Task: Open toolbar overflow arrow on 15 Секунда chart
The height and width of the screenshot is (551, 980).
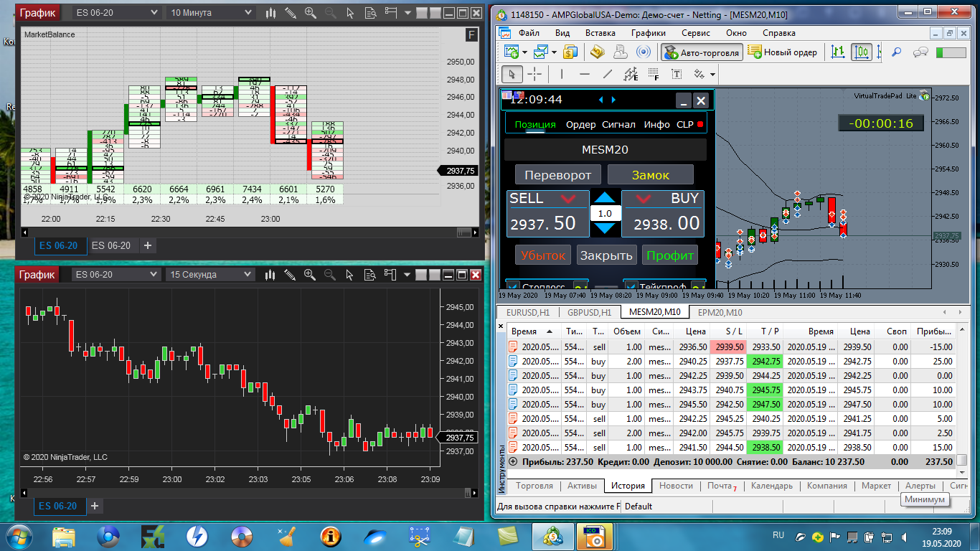Action: [407, 274]
